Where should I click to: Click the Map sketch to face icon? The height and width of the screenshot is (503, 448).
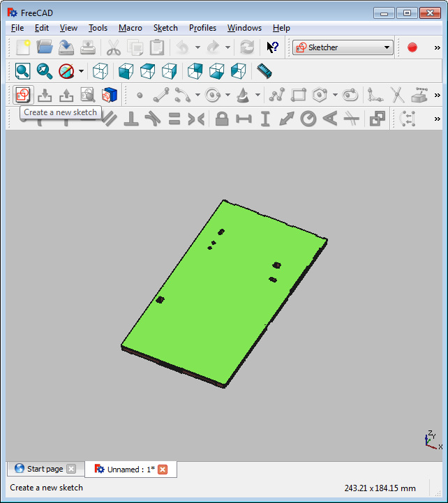pyautogui.click(x=110, y=95)
